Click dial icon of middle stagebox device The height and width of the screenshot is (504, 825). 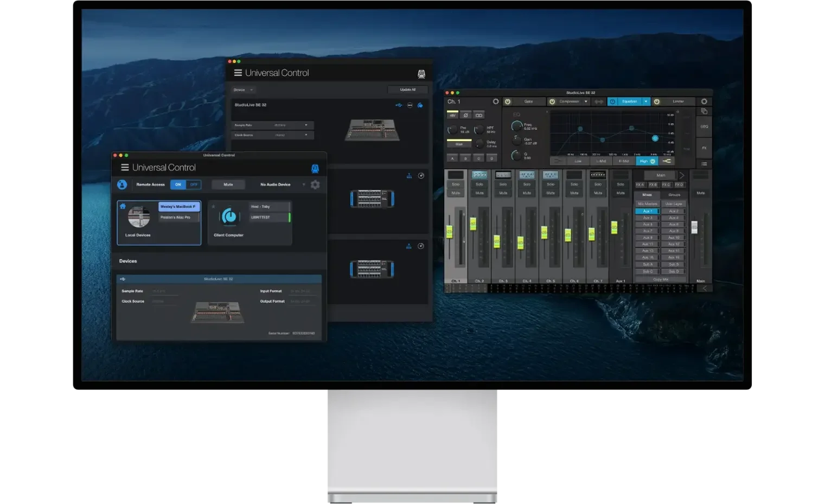click(x=421, y=176)
